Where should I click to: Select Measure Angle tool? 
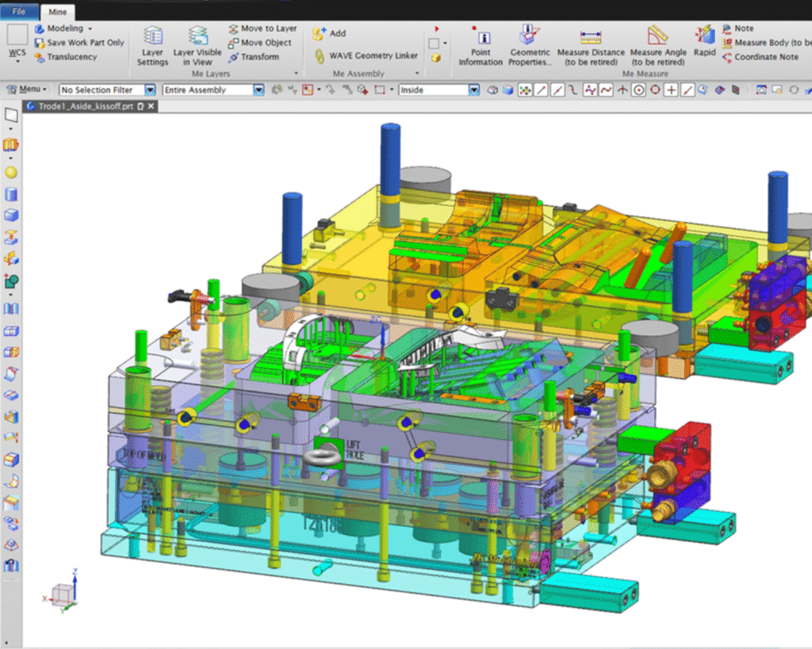[657, 44]
